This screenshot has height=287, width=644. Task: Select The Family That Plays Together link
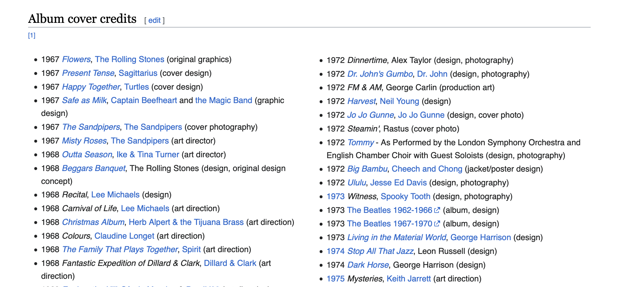tap(120, 250)
